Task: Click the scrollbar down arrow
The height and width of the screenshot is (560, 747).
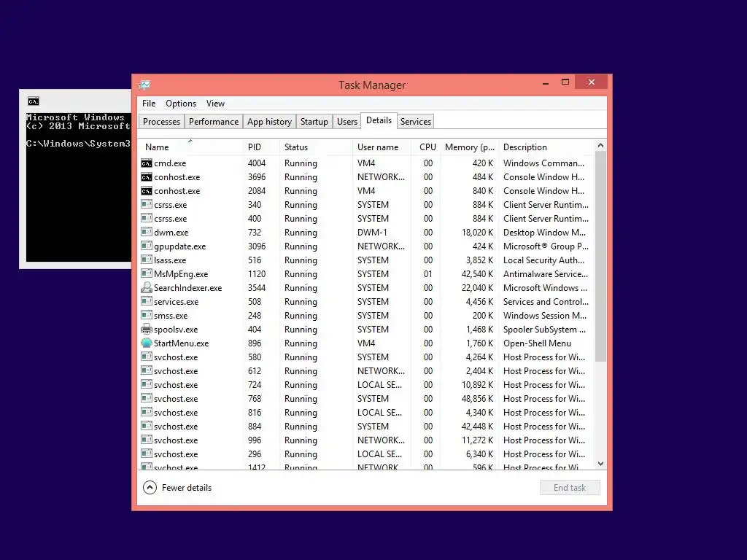Action: (601, 463)
